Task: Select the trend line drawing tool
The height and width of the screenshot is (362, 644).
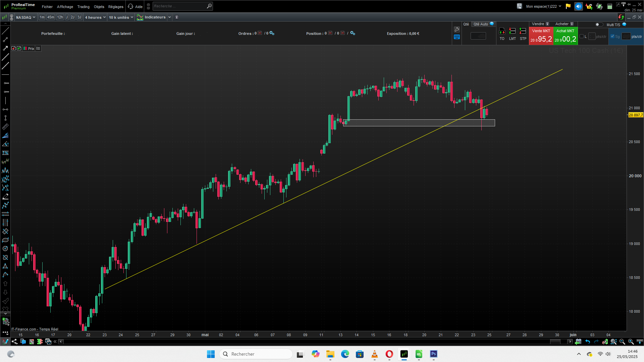Action: coord(5,31)
